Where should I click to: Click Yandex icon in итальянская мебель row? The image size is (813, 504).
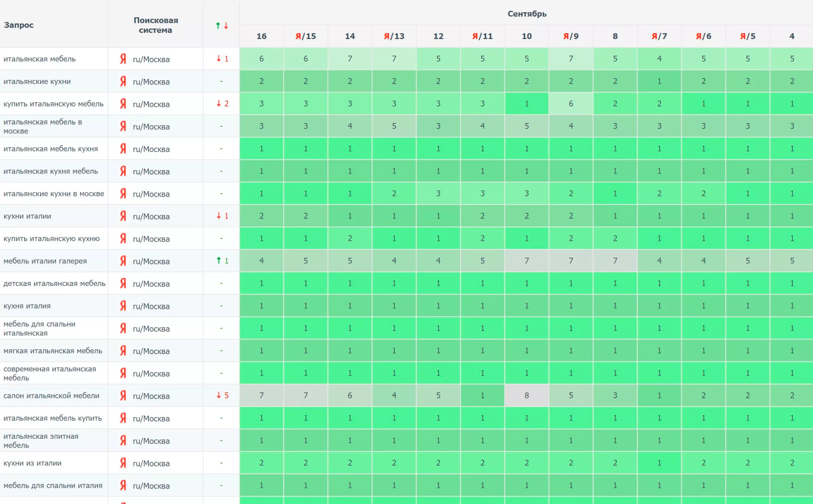(123, 59)
